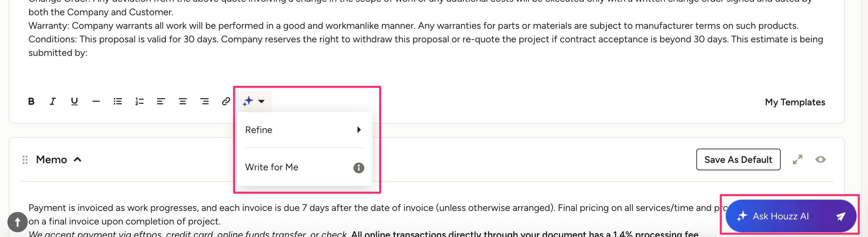Click Save As Default button

(x=738, y=159)
